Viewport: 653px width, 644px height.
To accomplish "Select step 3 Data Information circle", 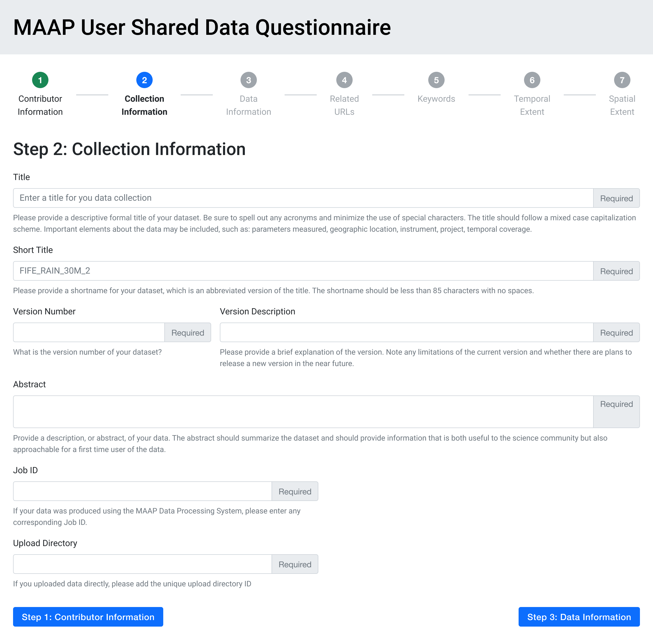I will (x=248, y=80).
